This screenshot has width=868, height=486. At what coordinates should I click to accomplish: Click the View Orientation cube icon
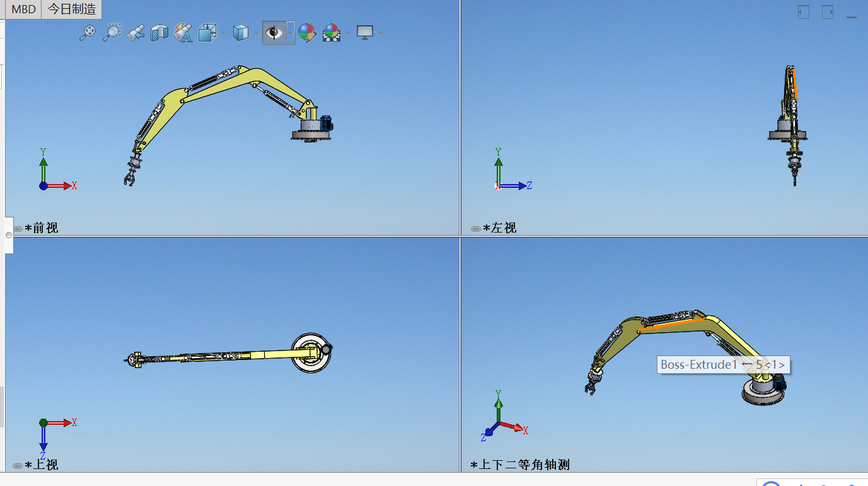207,32
